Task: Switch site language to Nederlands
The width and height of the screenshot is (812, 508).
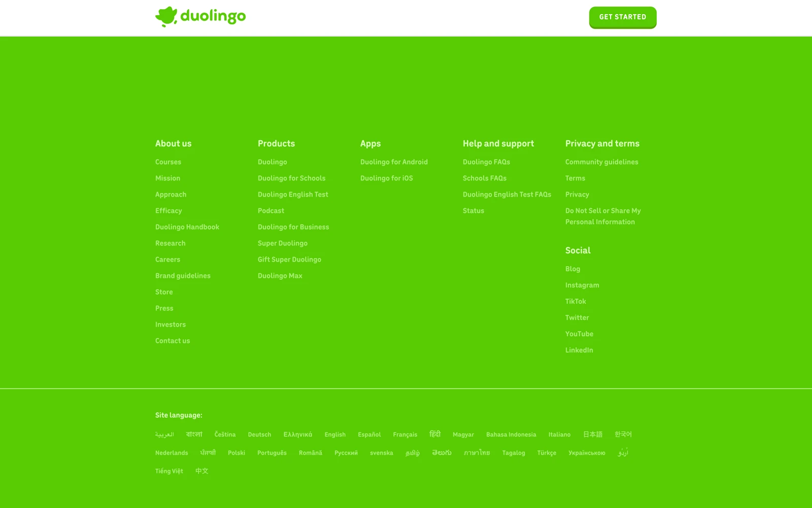Action: coord(172,453)
